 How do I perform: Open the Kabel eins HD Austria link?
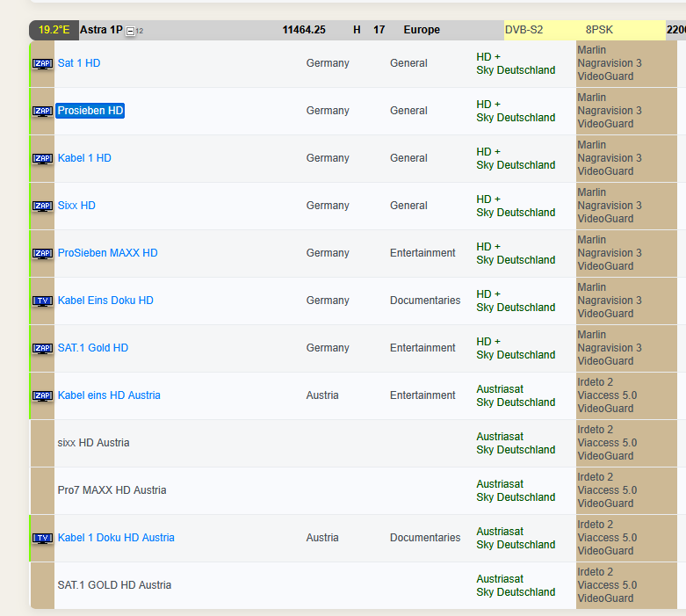pyautogui.click(x=109, y=395)
